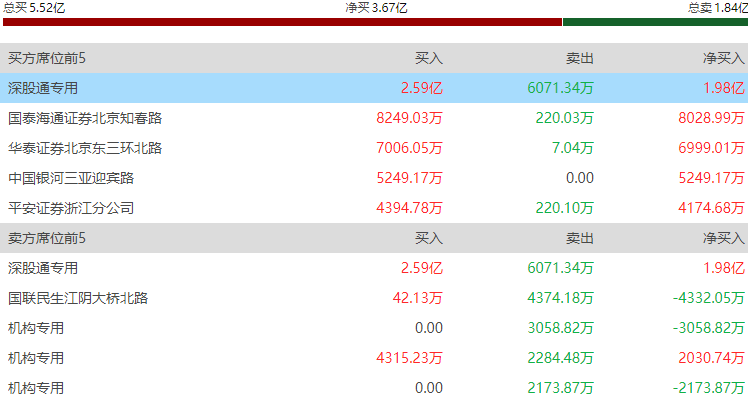
Task: Select 机构专用 row with 4315.23万 bought
Action: pyautogui.click(x=36, y=358)
